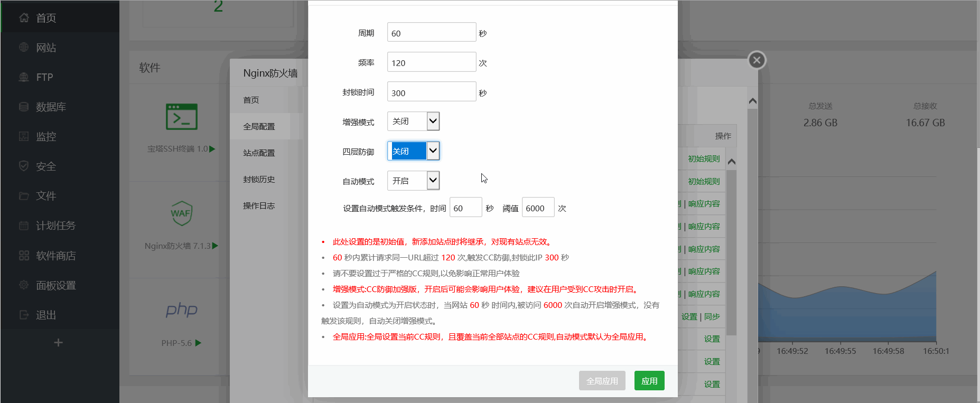Click the green 应用 button
The image size is (980, 403).
pos(649,381)
